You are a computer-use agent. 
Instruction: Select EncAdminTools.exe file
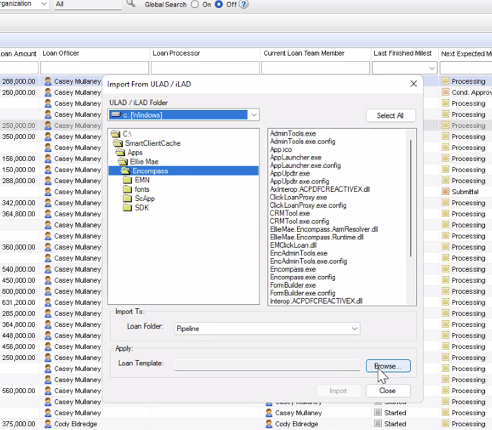(299, 253)
